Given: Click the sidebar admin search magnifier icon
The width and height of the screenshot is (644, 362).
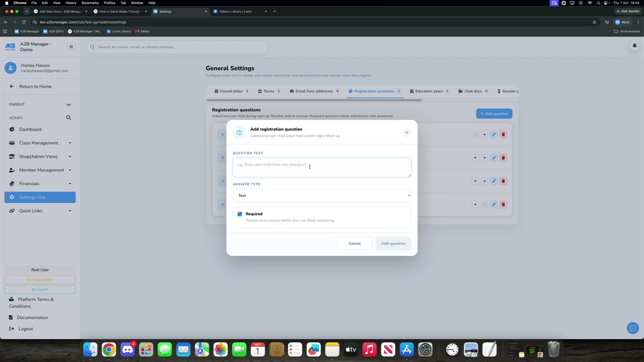Looking at the screenshot, I should 69,118.
